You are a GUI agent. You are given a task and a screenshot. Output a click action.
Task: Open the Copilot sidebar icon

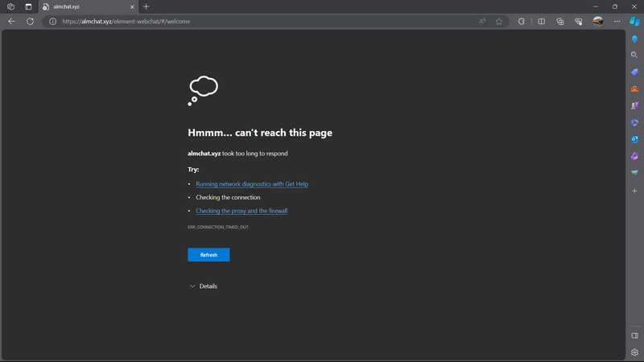(634, 22)
